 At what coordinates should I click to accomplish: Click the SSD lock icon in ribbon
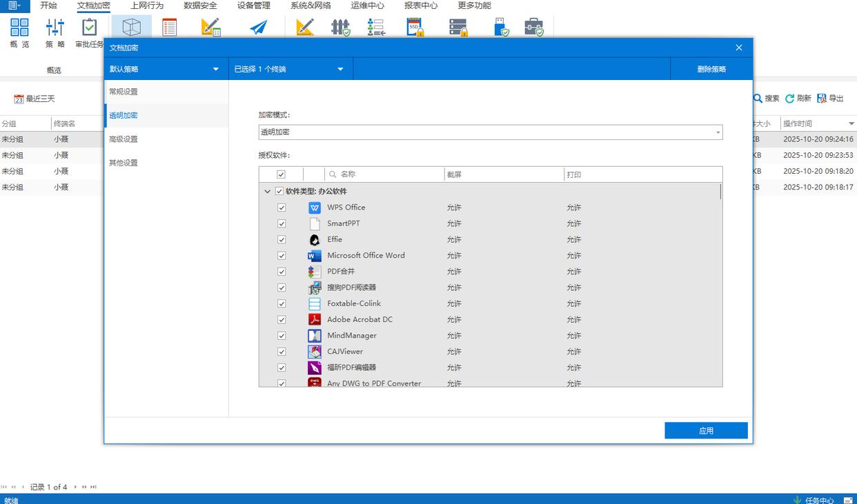415,28
